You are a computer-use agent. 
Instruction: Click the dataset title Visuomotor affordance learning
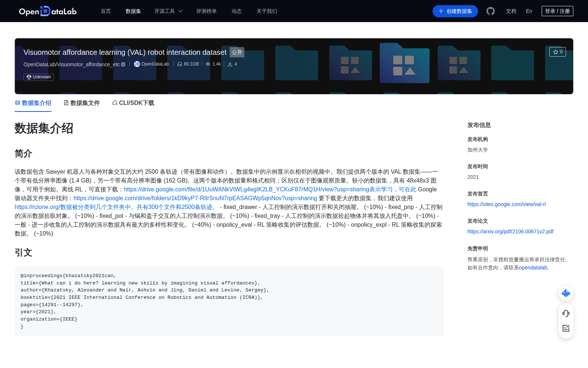[125, 52]
